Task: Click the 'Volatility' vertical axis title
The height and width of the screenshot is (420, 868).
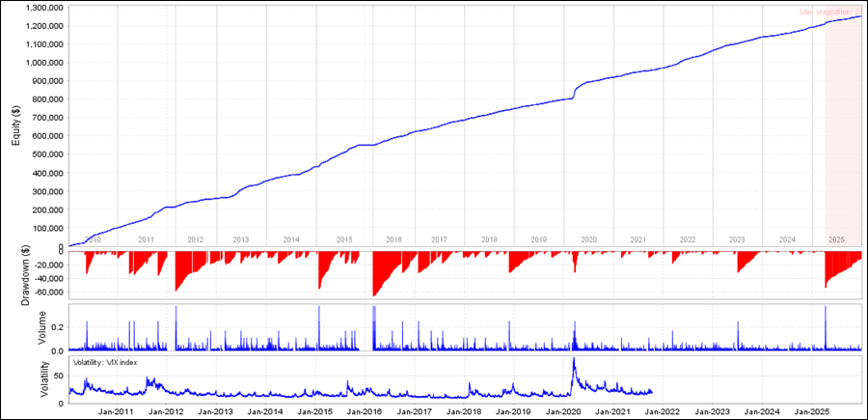Action: point(46,379)
